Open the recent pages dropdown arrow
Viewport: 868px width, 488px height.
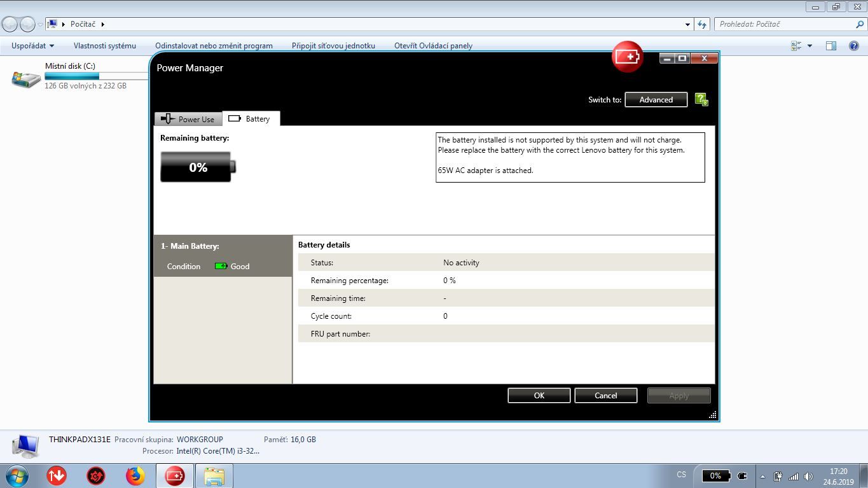click(x=40, y=25)
